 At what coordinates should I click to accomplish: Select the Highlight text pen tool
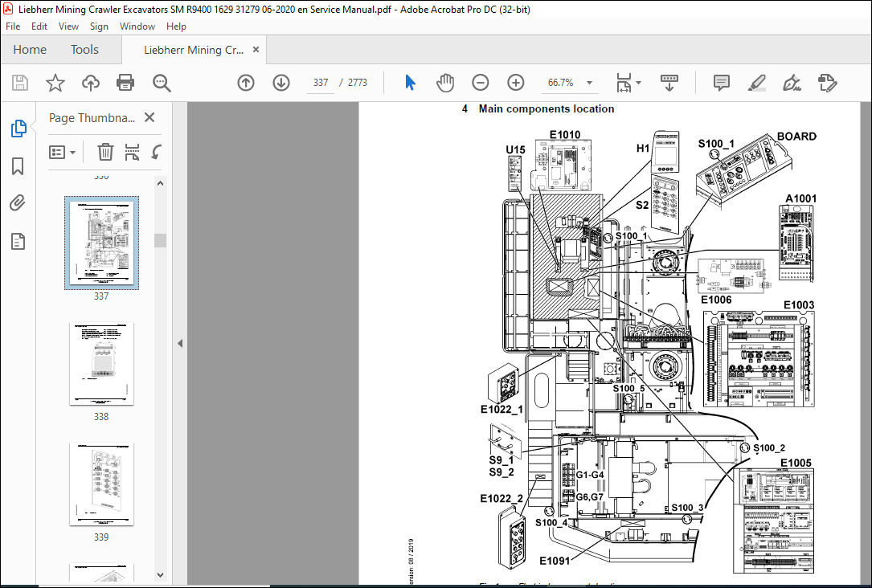pyautogui.click(x=756, y=83)
